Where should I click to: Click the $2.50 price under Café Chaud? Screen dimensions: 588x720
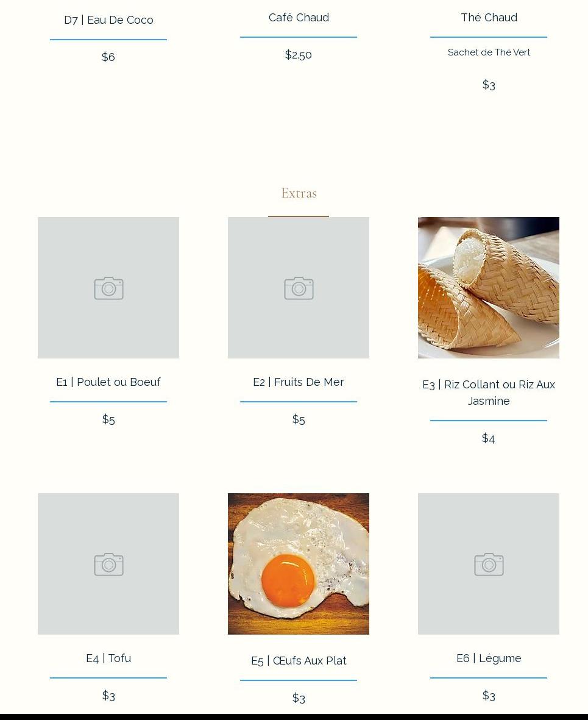(x=299, y=55)
